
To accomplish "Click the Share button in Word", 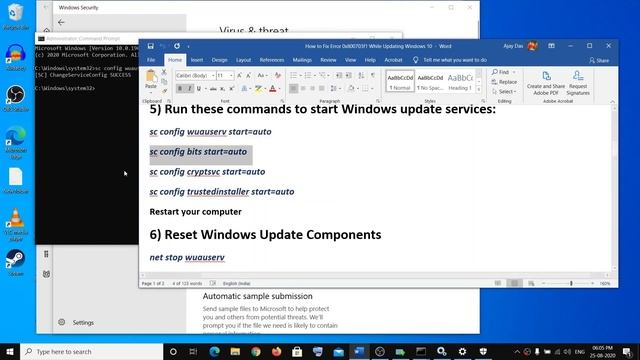I will (599, 60).
